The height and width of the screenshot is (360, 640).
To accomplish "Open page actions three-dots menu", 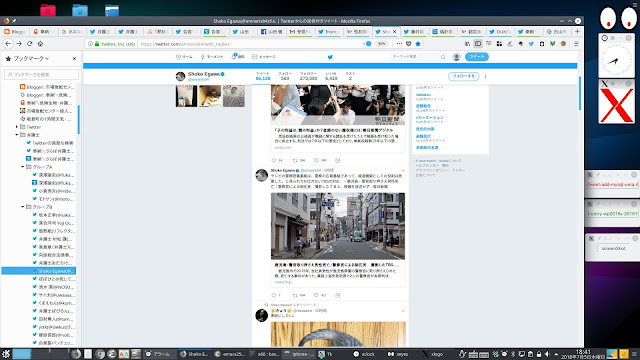I will (399, 44).
